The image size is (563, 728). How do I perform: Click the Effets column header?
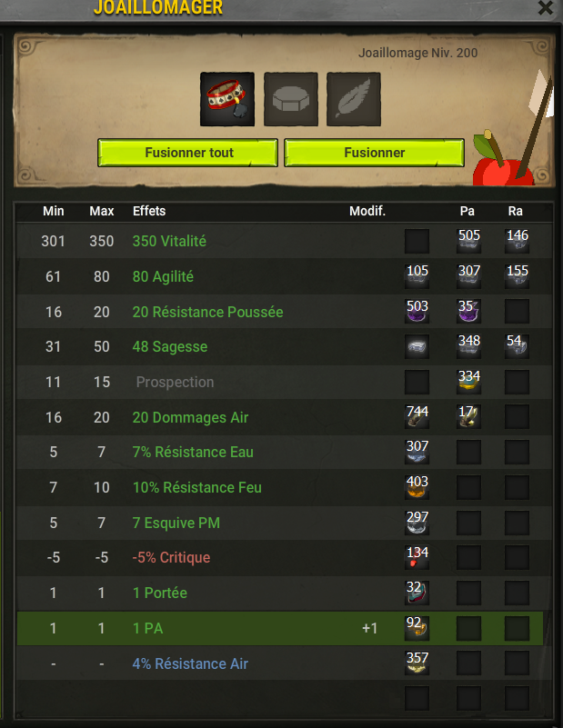pyautogui.click(x=149, y=211)
